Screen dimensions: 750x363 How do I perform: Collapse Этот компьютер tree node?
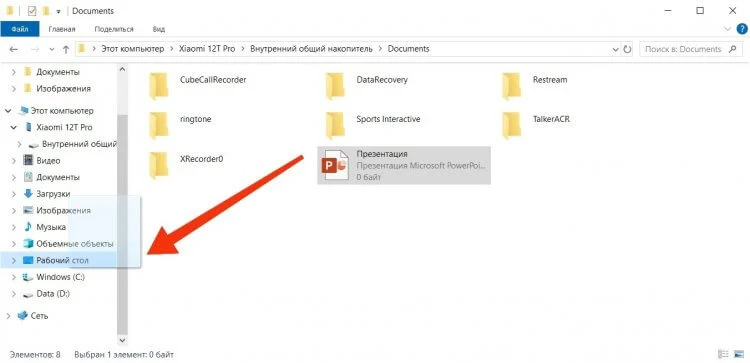click(8, 111)
